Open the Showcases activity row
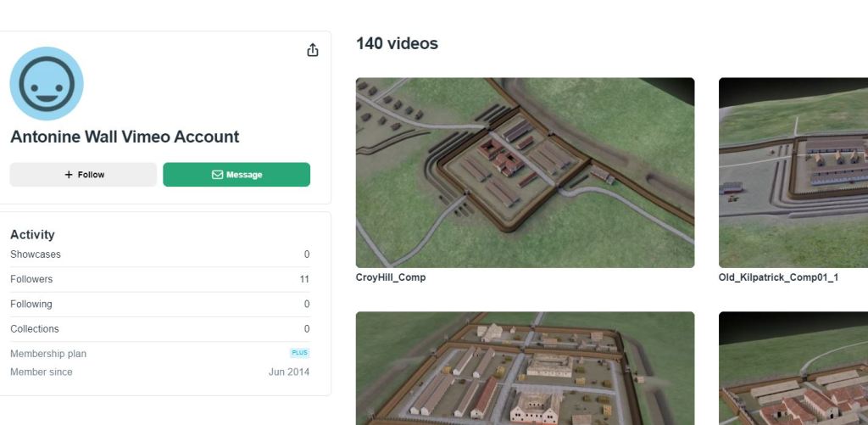The height and width of the screenshot is (425, 868). point(160,254)
